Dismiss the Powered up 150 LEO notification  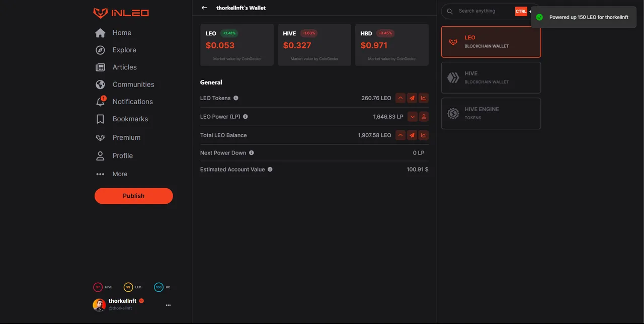[584, 17]
